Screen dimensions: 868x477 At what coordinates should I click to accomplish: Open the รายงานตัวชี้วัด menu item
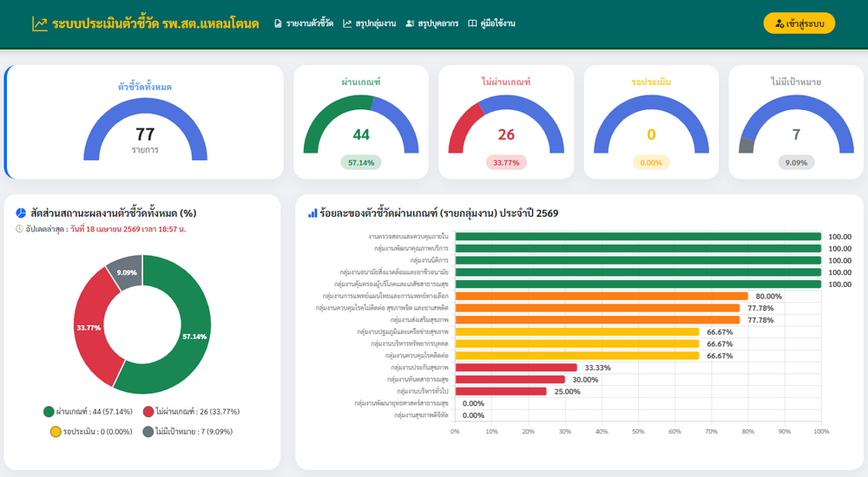[x=309, y=23]
